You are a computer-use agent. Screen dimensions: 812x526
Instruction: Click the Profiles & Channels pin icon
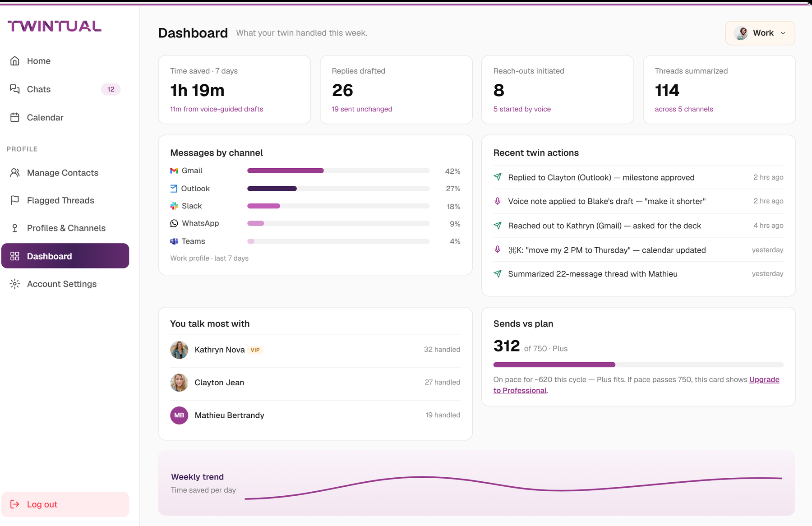tap(15, 228)
